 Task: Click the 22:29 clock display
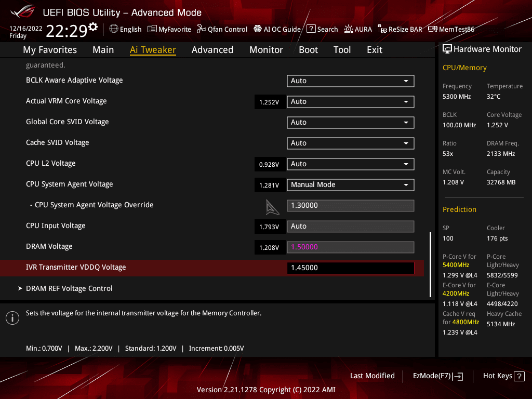pyautogui.click(x=67, y=31)
